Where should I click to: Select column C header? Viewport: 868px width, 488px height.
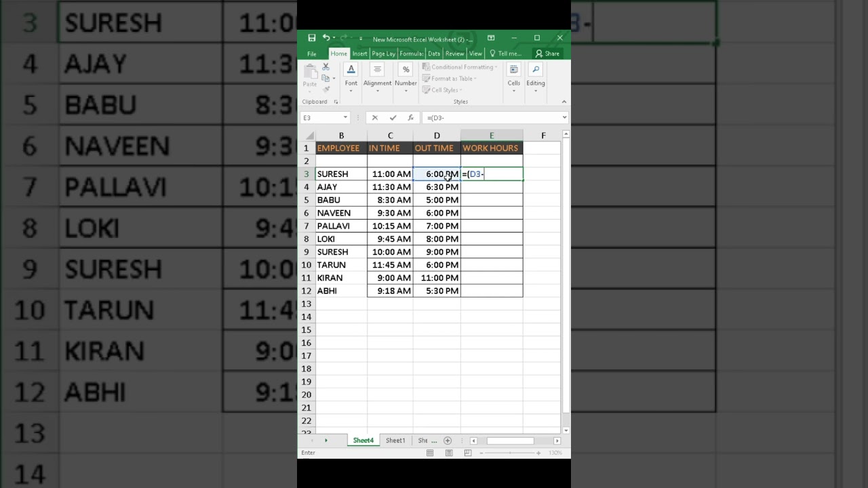point(390,136)
